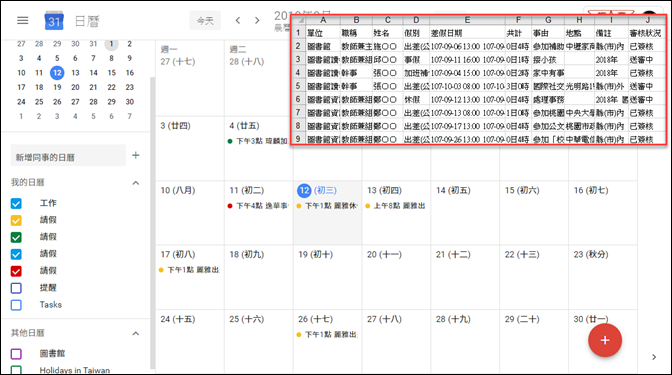Go to the next month arrow
Image resolution: width=672 pixels, height=375 pixels.
(257, 20)
